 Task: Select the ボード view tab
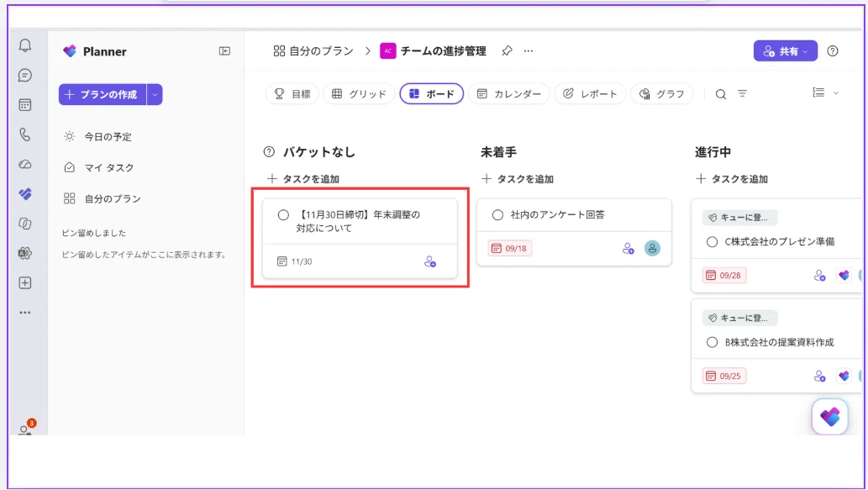(x=432, y=94)
